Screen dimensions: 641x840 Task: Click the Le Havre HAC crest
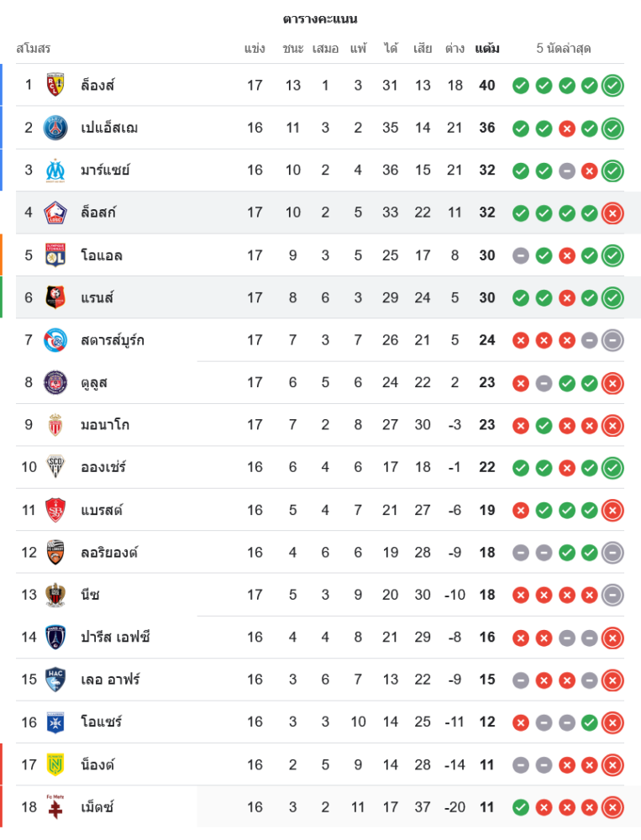(55, 680)
